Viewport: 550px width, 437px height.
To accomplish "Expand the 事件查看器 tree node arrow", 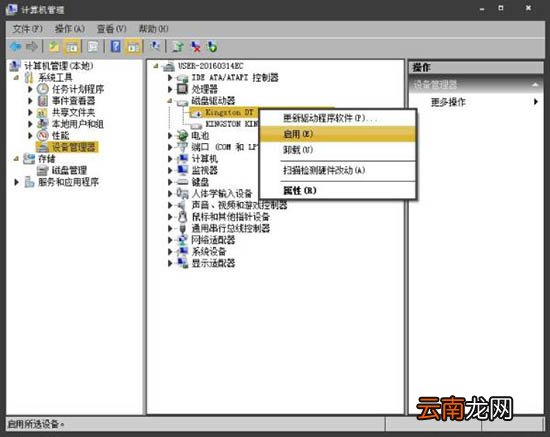I will coord(30,101).
